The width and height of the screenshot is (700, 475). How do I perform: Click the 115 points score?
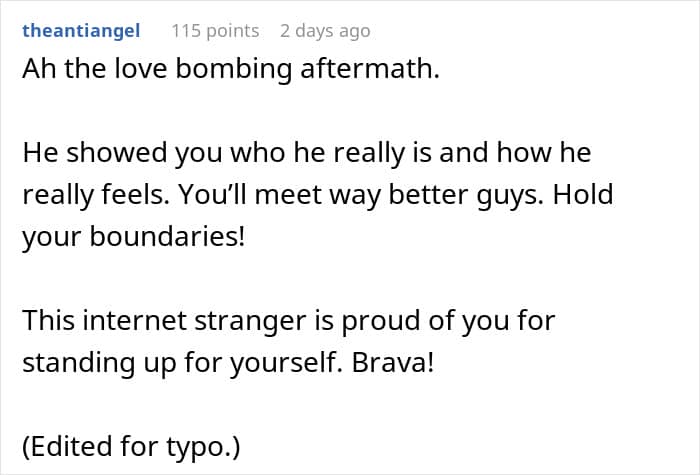pyautogui.click(x=215, y=31)
